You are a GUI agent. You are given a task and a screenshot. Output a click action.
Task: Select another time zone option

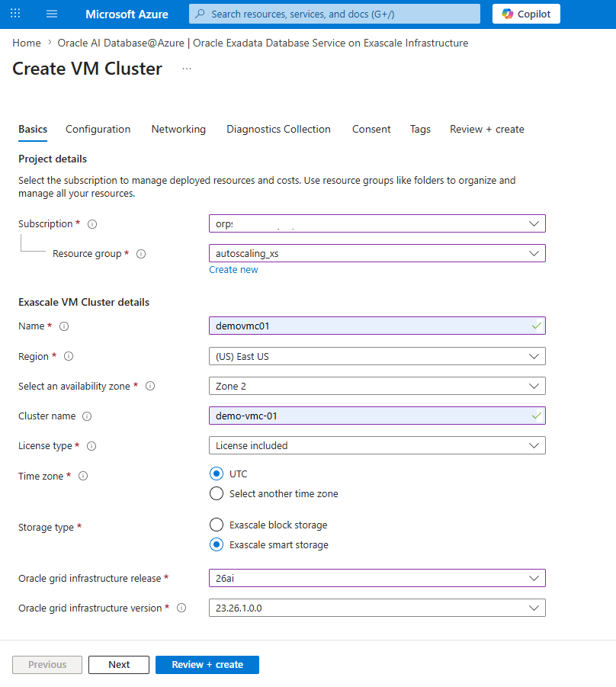pyautogui.click(x=217, y=493)
